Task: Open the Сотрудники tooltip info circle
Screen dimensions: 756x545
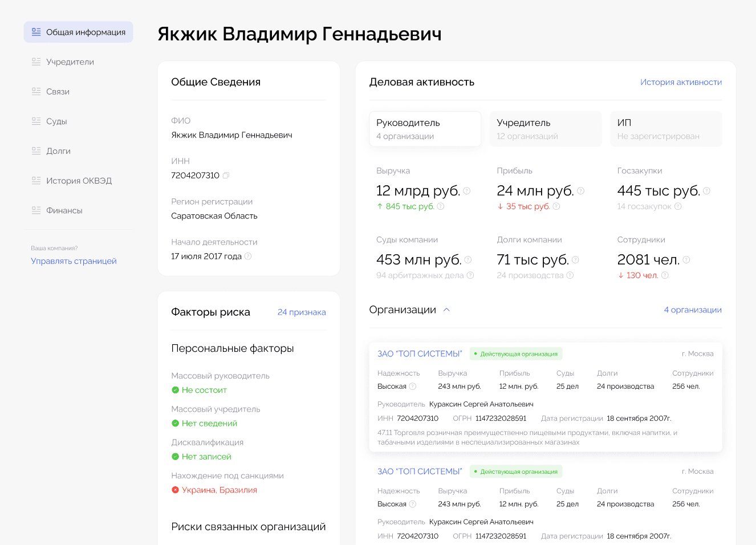Action: point(687,259)
